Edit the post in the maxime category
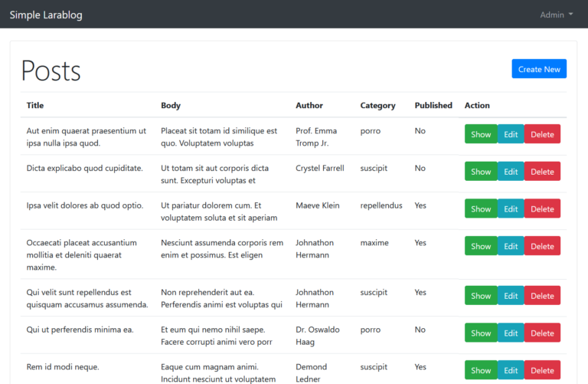Screen dimensions: 588x384 click(511, 246)
